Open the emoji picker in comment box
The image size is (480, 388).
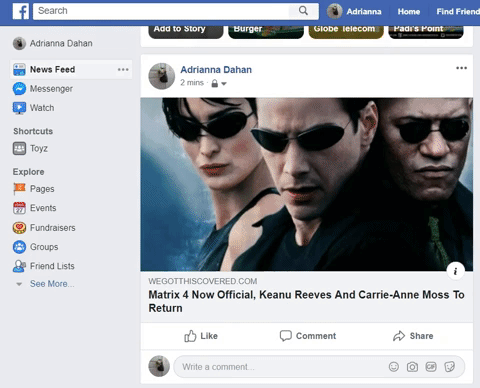pyautogui.click(x=394, y=367)
